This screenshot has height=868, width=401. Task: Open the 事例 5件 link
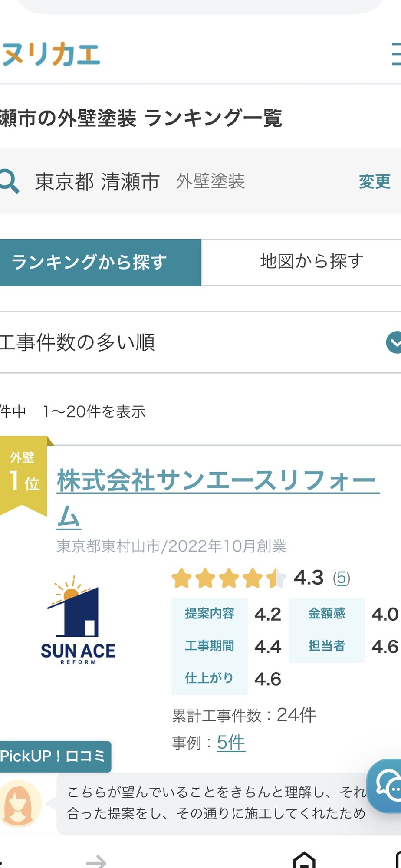click(231, 743)
